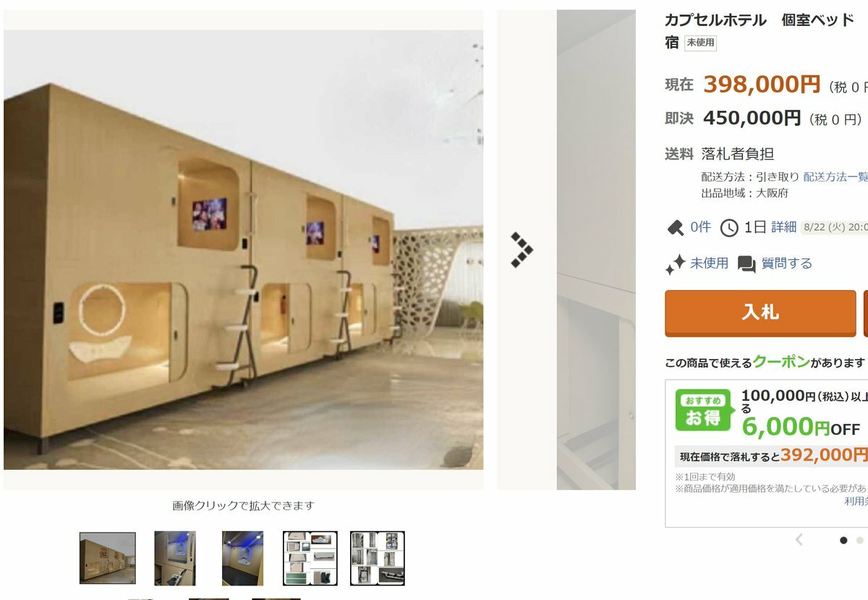Click the speech bubble question icon
Screen dimensions: 868x600
pos(746,264)
